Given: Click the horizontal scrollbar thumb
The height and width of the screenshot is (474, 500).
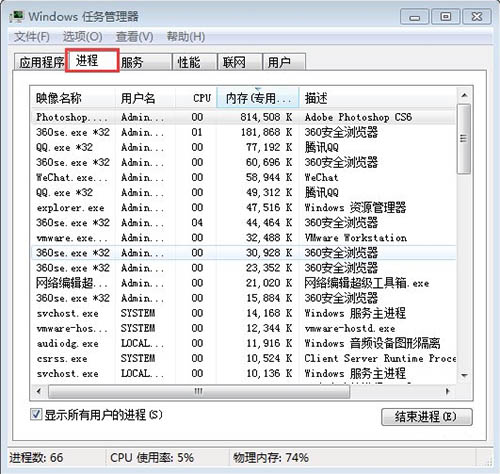Looking at the screenshot, I should [x=199, y=391].
